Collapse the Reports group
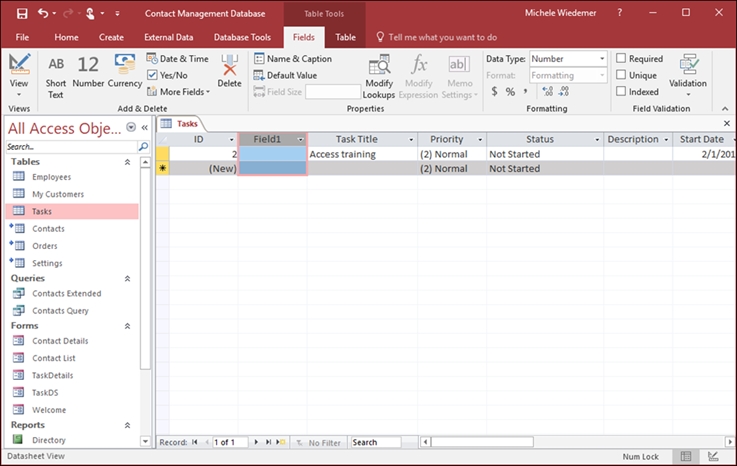The height and width of the screenshot is (466, 737). point(127,425)
